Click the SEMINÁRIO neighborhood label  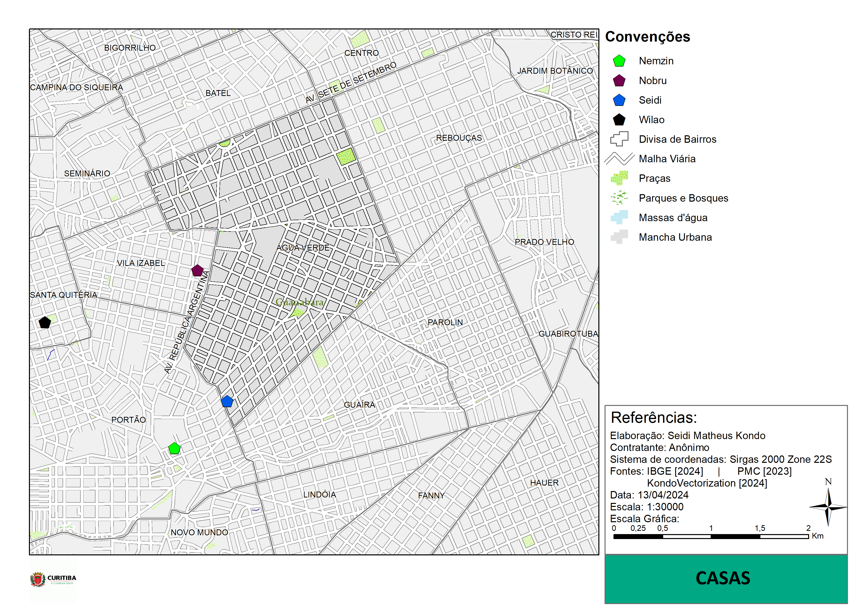click(87, 174)
